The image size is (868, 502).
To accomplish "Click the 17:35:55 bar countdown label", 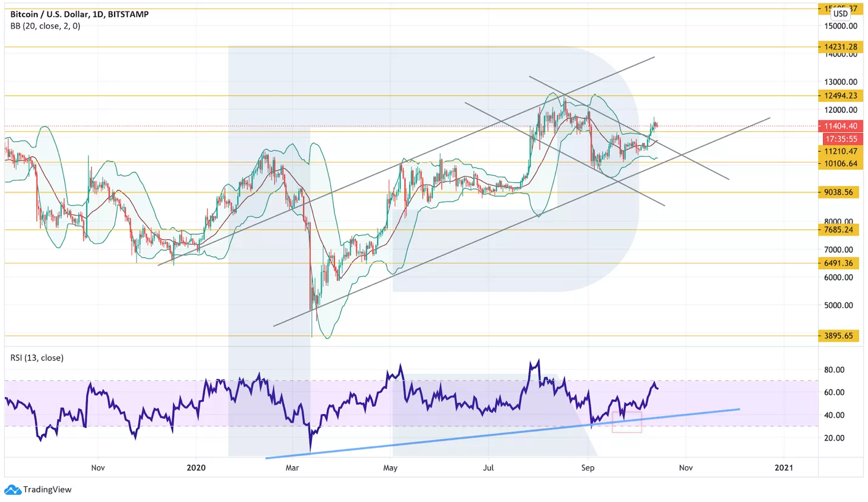I will (x=839, y=138).
